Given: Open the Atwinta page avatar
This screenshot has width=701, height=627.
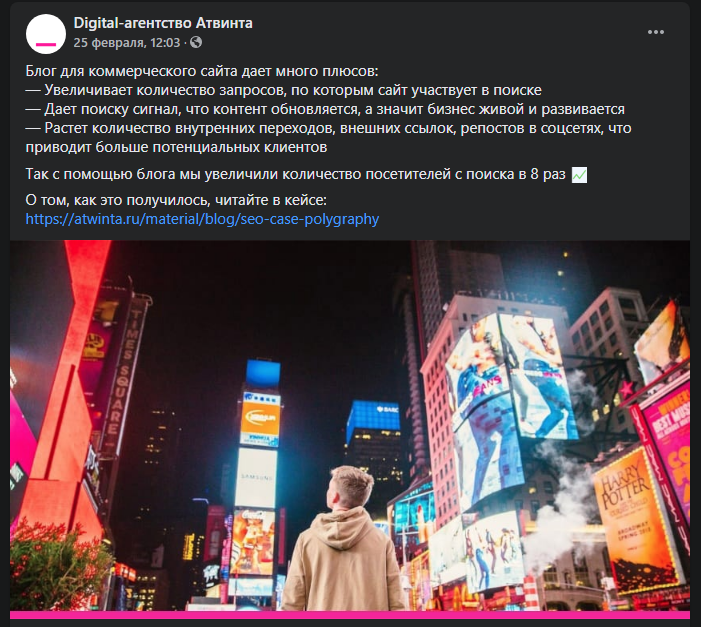Looking at the screenshot, I should pos(46,34).
